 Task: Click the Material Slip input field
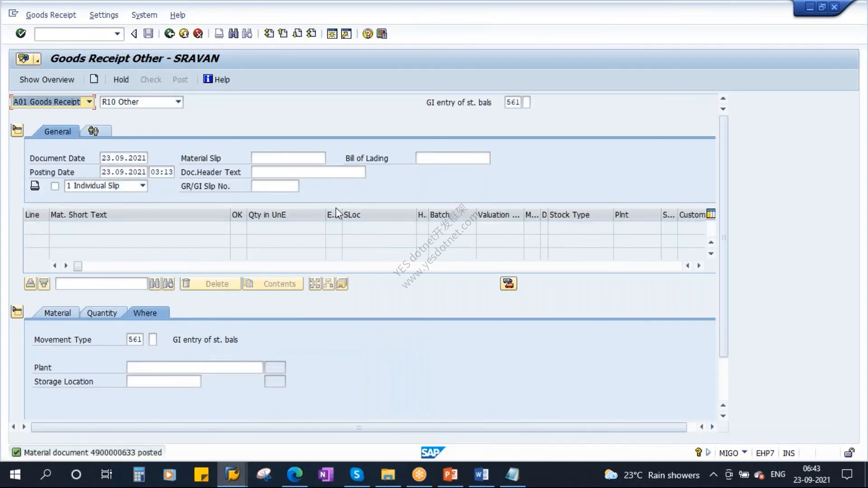pyautogui.click(x=288, y=158)
